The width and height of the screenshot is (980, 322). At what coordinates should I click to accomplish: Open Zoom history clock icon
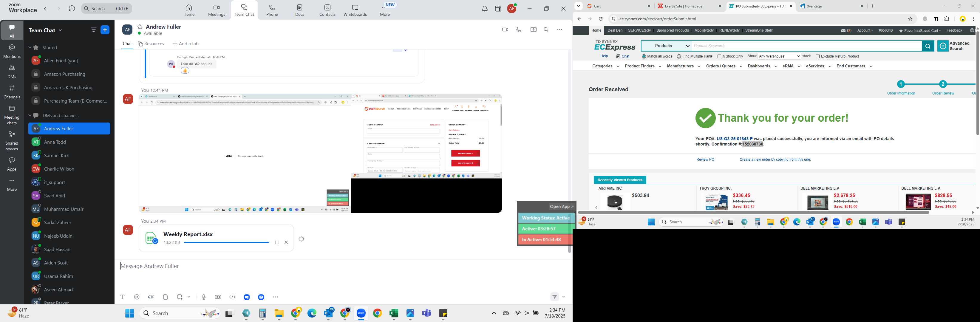72,8
